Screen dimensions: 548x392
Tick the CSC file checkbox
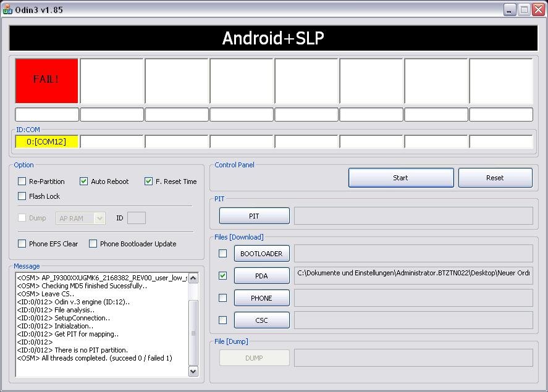[x=222, y=320]
